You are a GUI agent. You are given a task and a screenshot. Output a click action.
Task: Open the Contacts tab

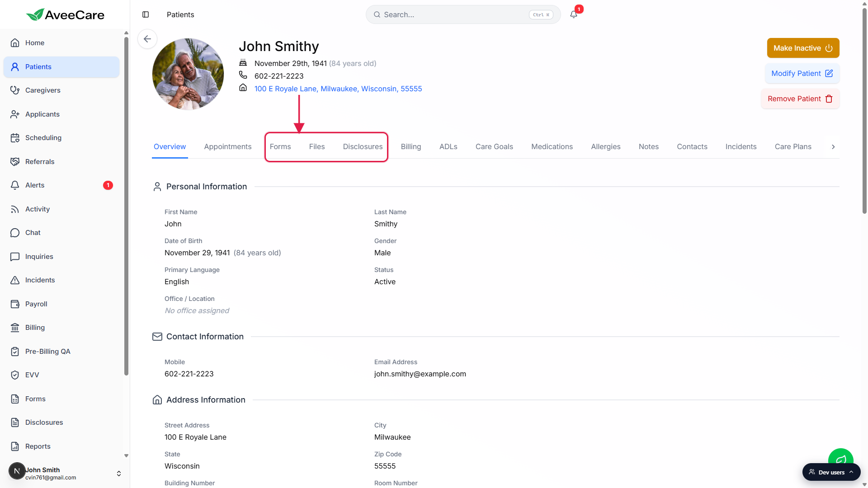[x=692, y=147]
